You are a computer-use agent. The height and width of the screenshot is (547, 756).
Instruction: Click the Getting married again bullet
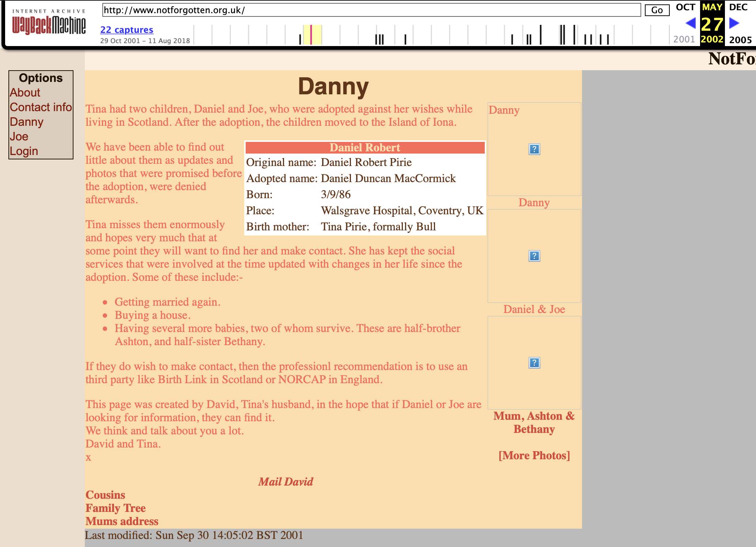point(167,302)
